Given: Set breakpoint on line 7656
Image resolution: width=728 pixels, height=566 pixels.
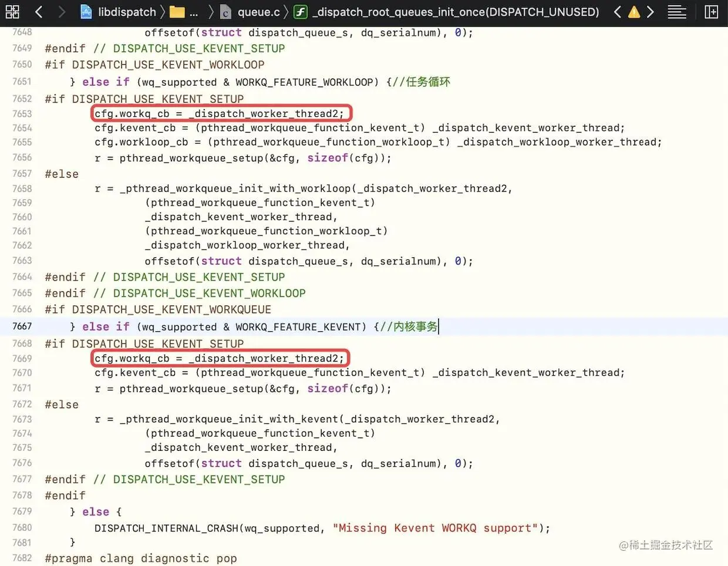Looking at the screenshot, I should 22,158.
